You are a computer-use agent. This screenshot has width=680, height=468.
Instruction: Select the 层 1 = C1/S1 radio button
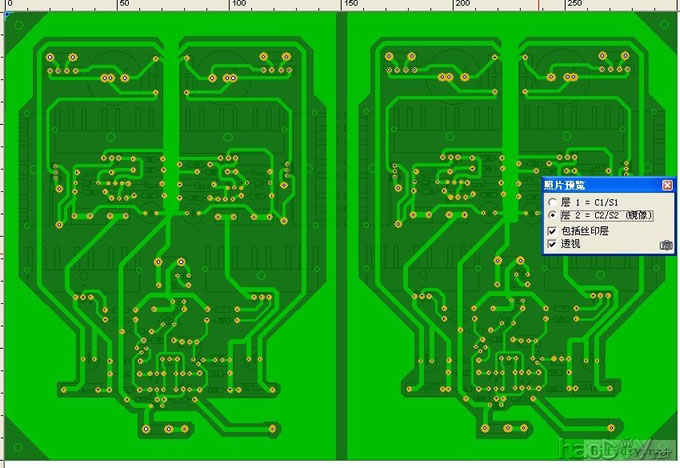point(551,201)
